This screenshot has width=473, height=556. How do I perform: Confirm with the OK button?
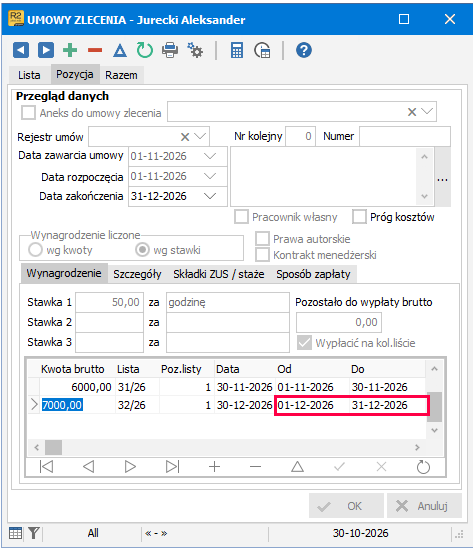point(346,506)
